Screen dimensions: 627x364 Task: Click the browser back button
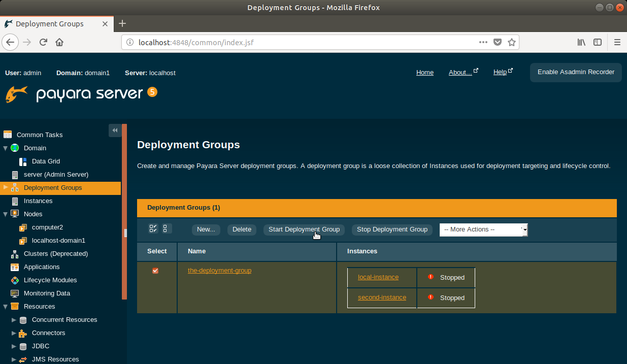tap(11, 42)
